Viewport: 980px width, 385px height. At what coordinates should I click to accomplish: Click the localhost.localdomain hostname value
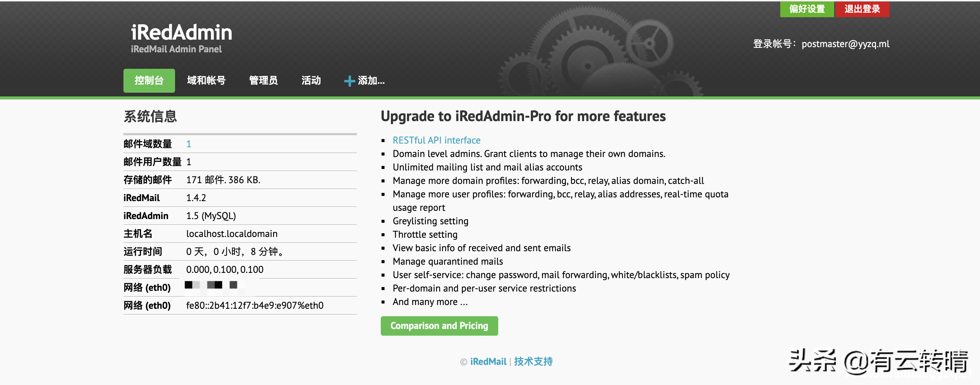coord(232,234)
